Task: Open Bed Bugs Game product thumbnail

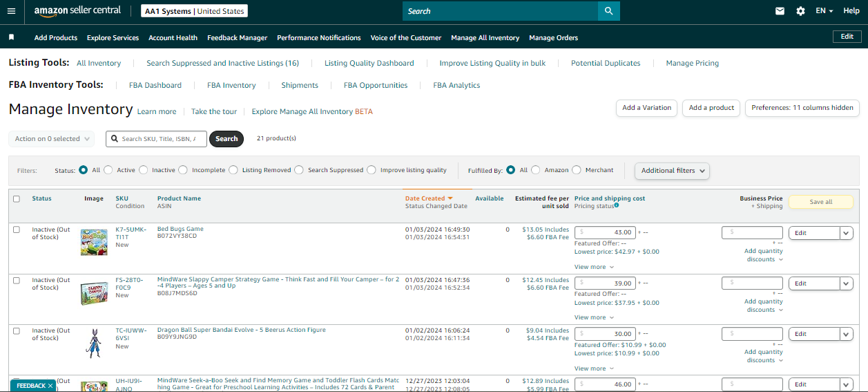Action: point(94,242)
